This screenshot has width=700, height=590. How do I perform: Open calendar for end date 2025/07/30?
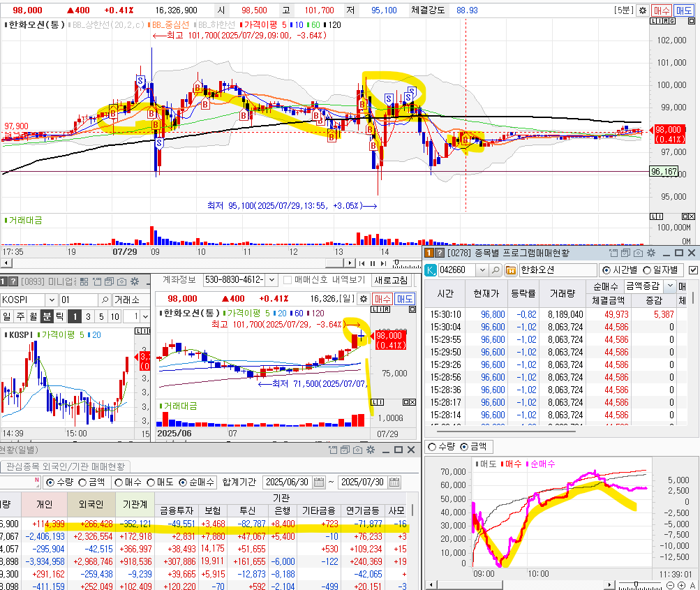click(394, 482)
